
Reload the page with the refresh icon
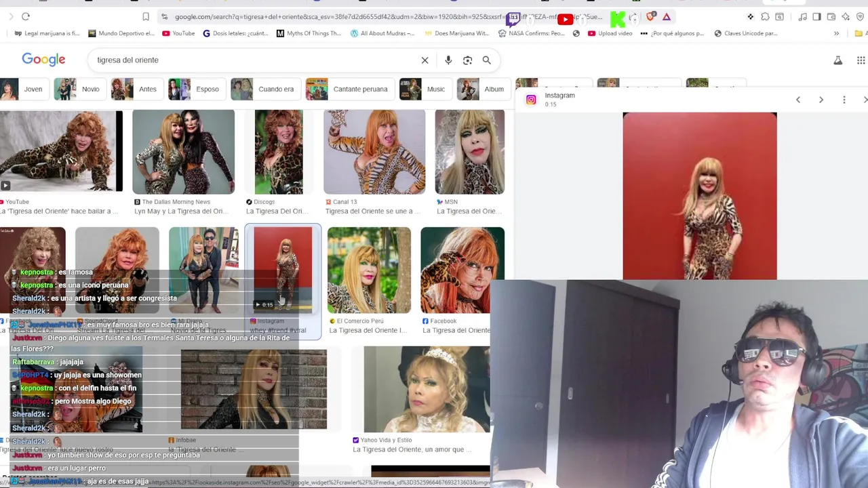[x=26, y=16]
